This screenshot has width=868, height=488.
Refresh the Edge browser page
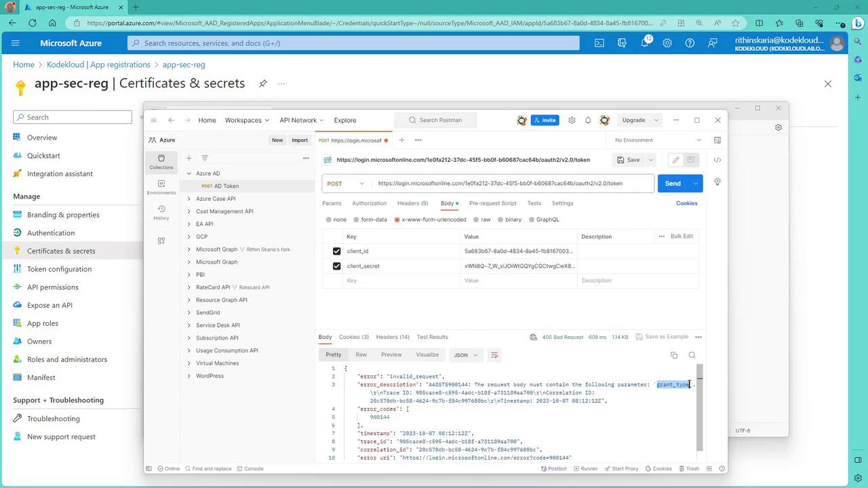pyautogui.click(x=32, y=23)
